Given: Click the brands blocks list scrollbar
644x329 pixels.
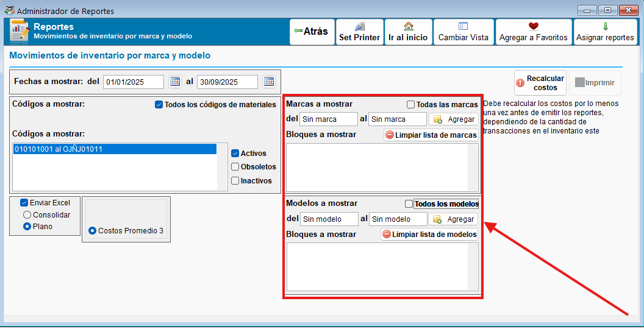Looking at the screenshot, I should 473,168.
